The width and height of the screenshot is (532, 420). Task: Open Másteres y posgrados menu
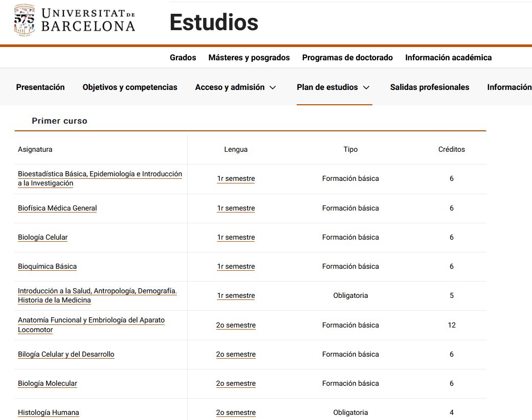249,58
